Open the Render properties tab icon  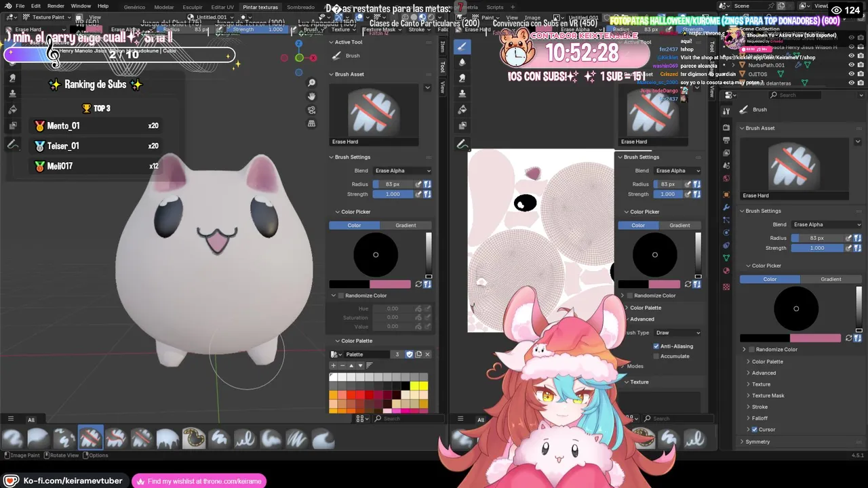(726, 127)
